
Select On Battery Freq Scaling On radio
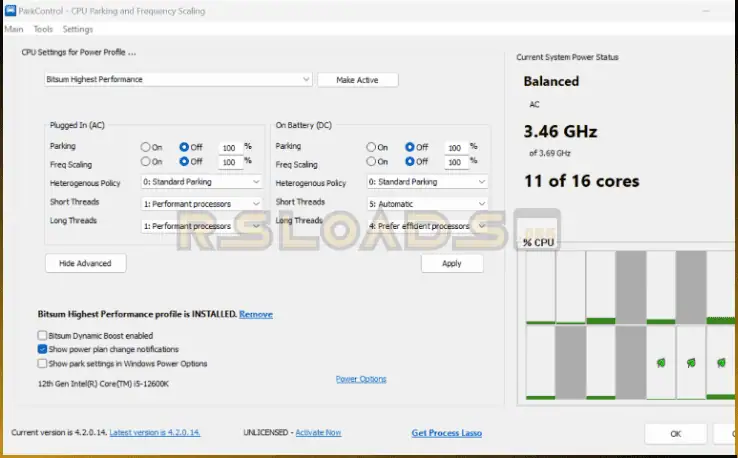[x=372, y=161]
